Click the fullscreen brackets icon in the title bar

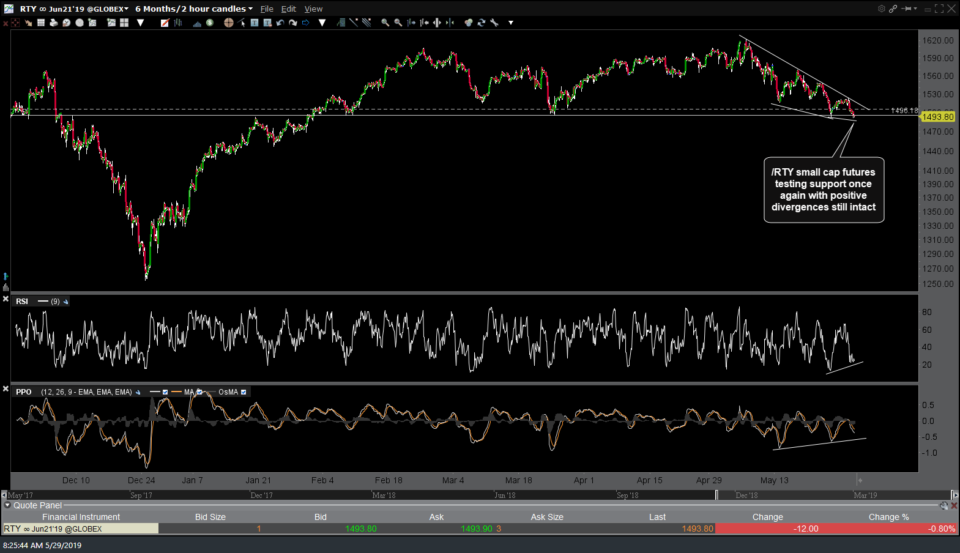939,9
